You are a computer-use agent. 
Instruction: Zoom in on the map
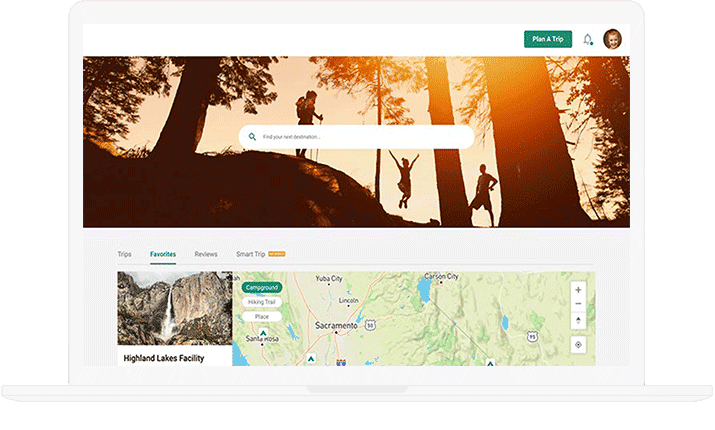click(578, 290)
